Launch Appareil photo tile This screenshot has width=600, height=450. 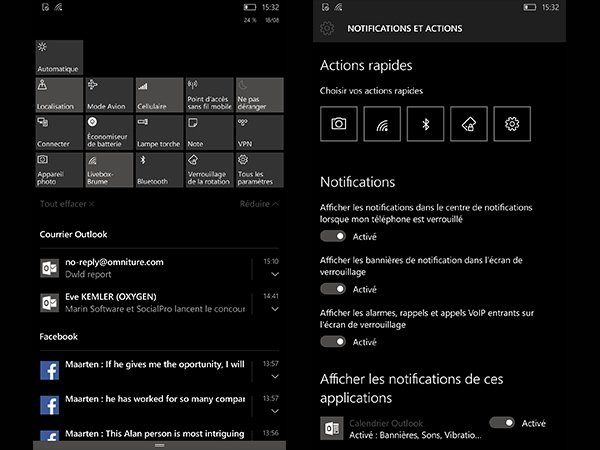[x=59, y=170]
